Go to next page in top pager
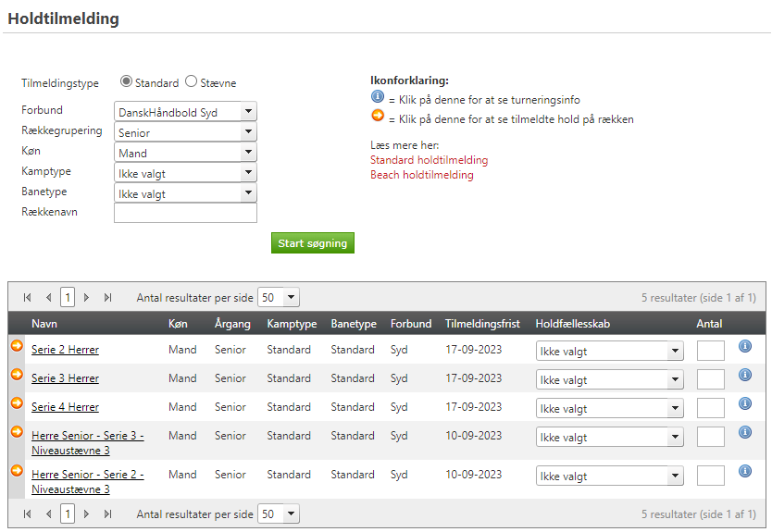Image resolution: width=772 pixels, height=532 pixels. coord(87,298)
